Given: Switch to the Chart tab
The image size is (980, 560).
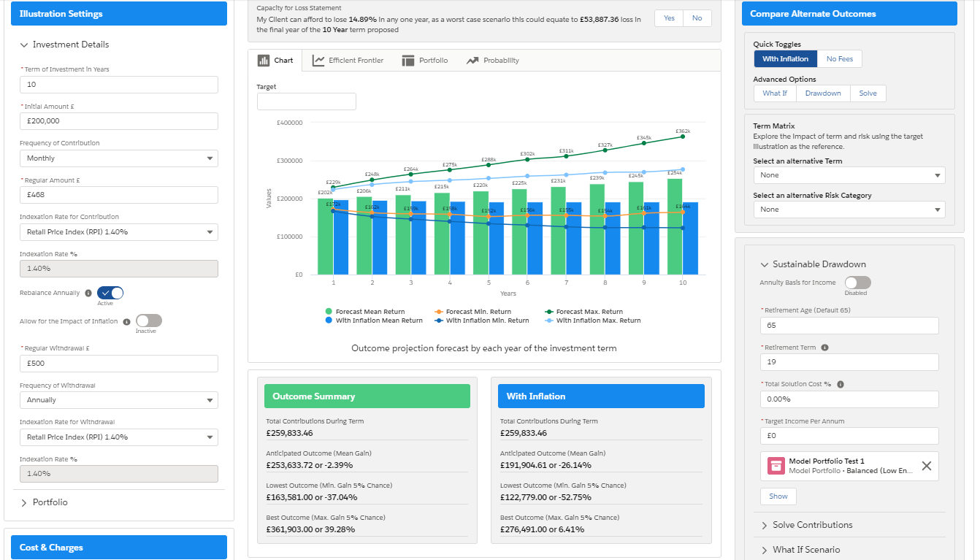Looking at the screenshot, I should 275,61.
